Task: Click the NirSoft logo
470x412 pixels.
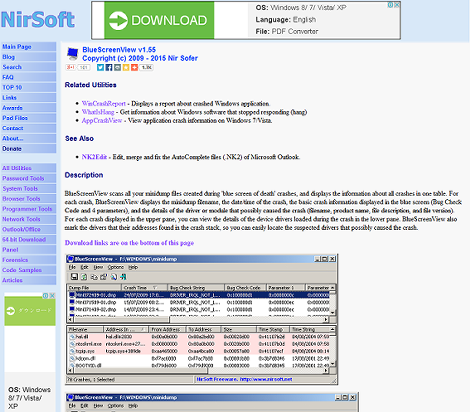Action: click(38, 20)
